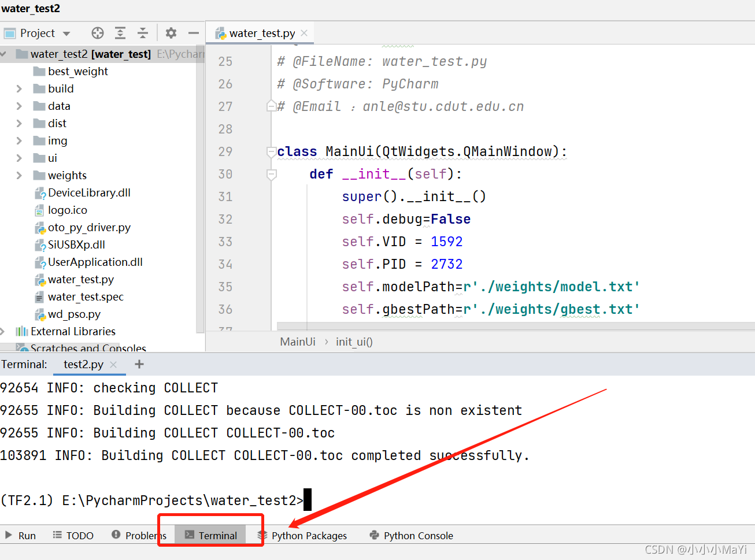
Task: Open the Python Console tool window
Action: [x=411, y=536]
